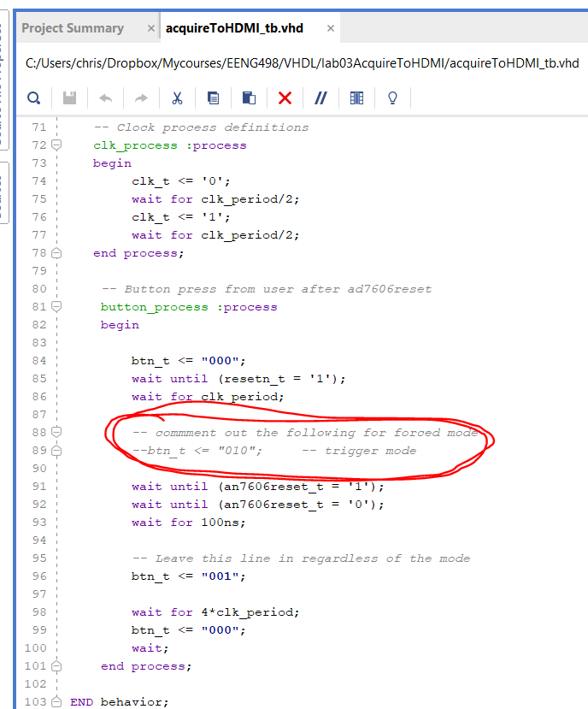Click 'Leave this line in regardless' comment

(302, 558)
